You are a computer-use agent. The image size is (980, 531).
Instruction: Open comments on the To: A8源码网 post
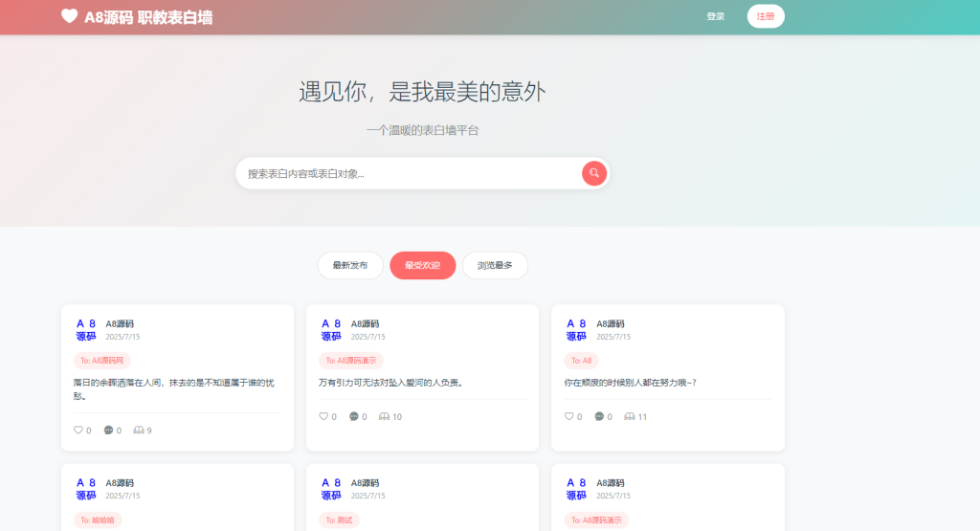tap(108, 430)
